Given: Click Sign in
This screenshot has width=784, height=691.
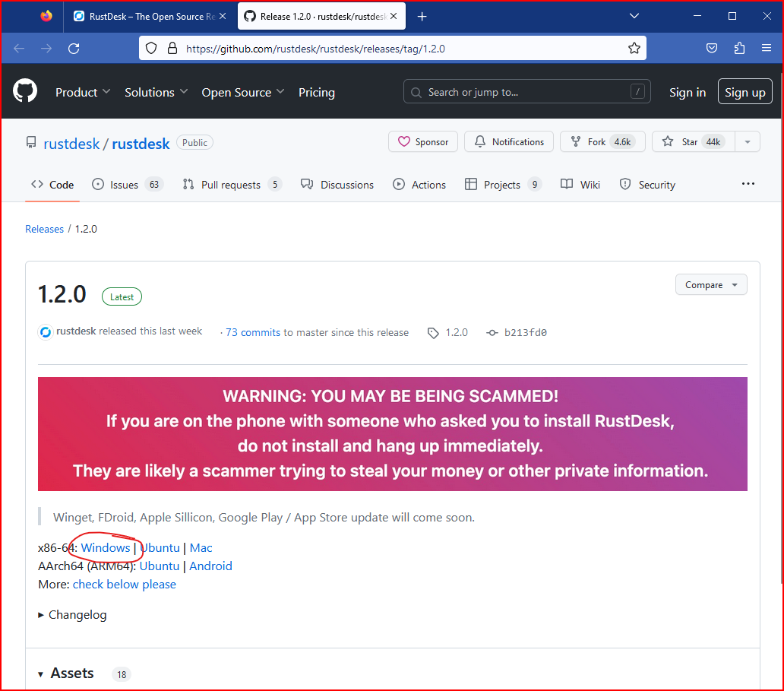Looking at the screenshot, I should (x=688, y=93).
